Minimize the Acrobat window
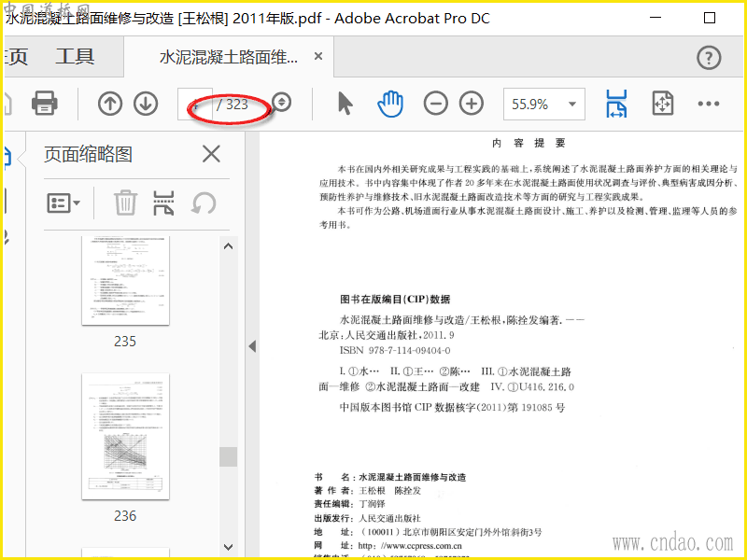The image size is (747, 560). [x=656, y=18]
